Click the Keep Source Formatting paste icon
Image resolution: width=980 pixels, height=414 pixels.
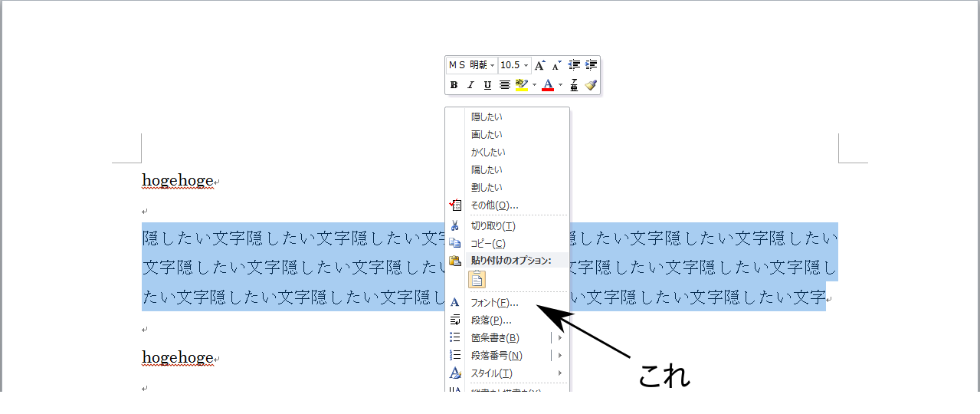point(477,280)
